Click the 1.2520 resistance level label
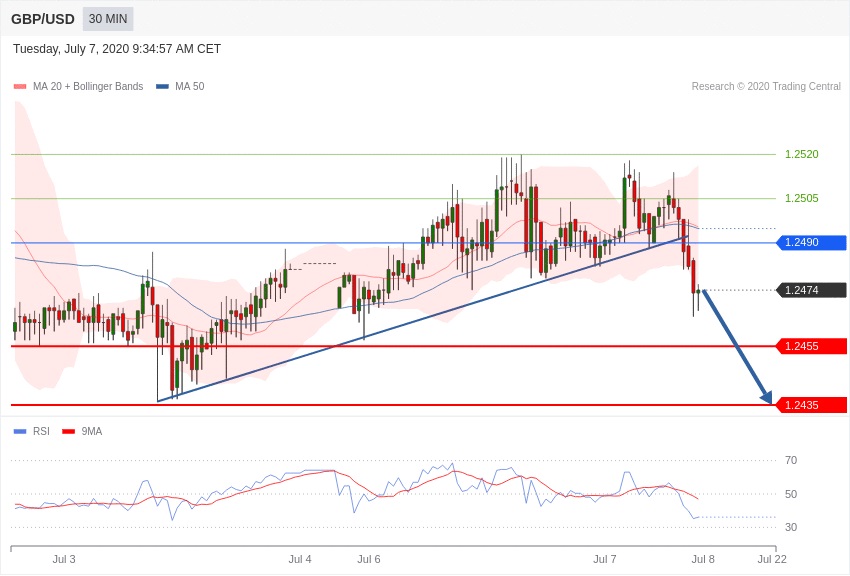The width and height of the screenshot is (850, 576). 801,154
